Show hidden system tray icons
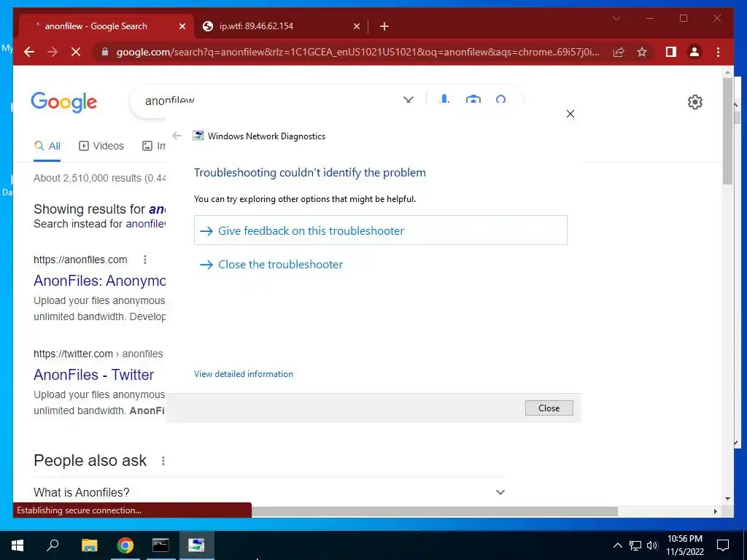This screenshot has height=560, width=747. 617,545
